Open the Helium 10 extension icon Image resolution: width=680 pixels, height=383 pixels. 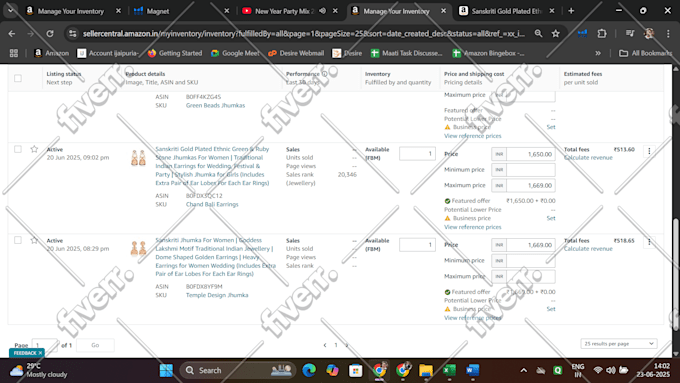(582, 33)
